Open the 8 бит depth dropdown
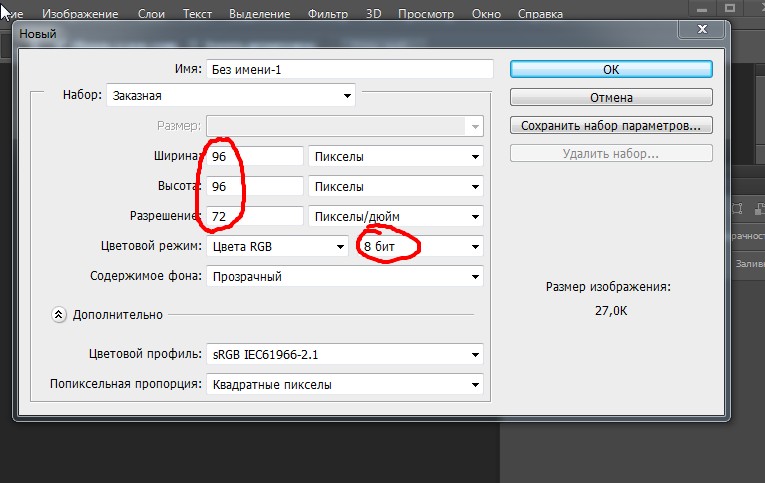This screenshot has height=483, width=765. 420,246
